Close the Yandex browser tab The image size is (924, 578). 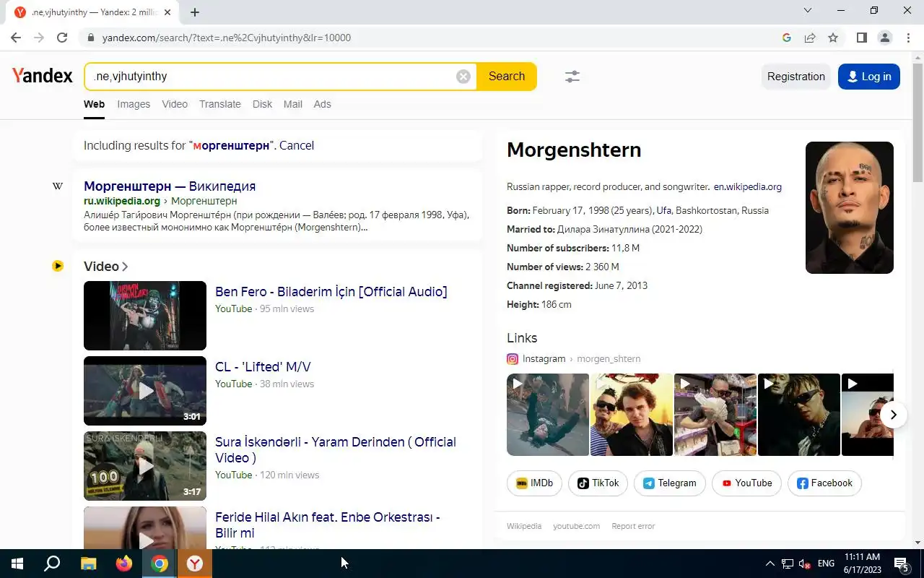[x=167, y=12]
